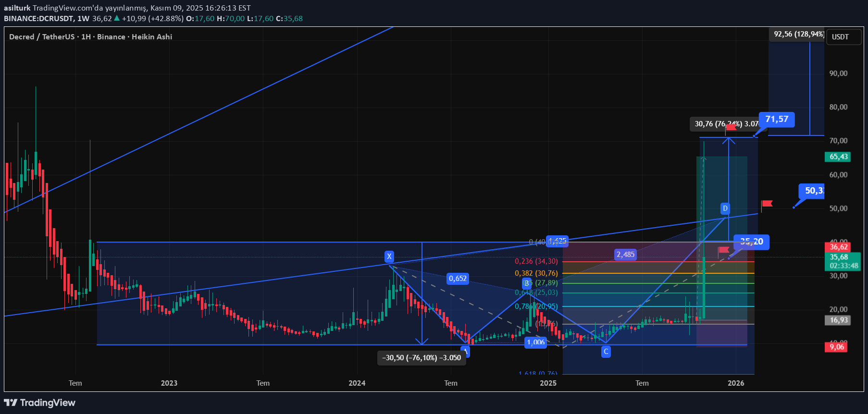Select the 2,485 ratio label
Viewport: 868px width, 414px height.
point(625,255)
